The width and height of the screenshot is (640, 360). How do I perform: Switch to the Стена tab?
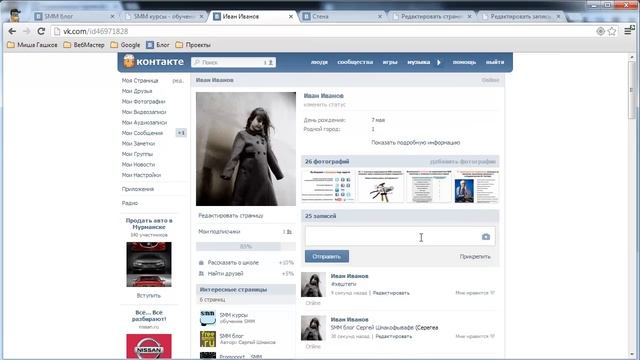point(342,16)
